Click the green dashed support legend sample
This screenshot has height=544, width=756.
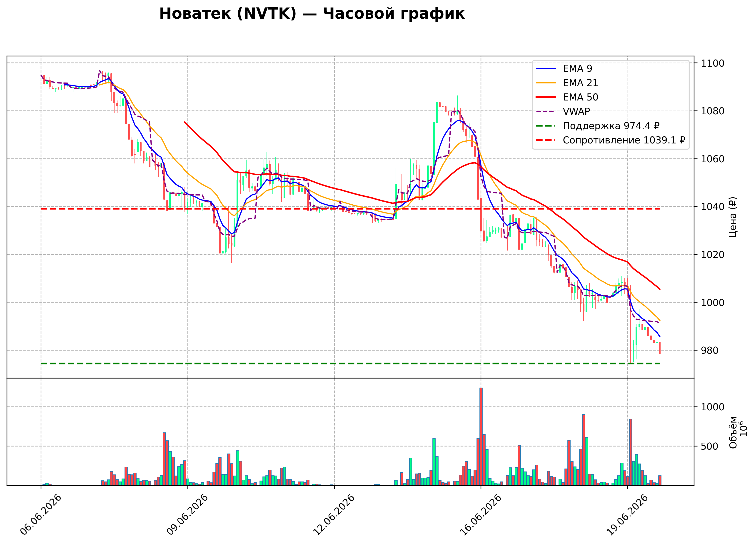pyautogui.click(x=546, y=126)
